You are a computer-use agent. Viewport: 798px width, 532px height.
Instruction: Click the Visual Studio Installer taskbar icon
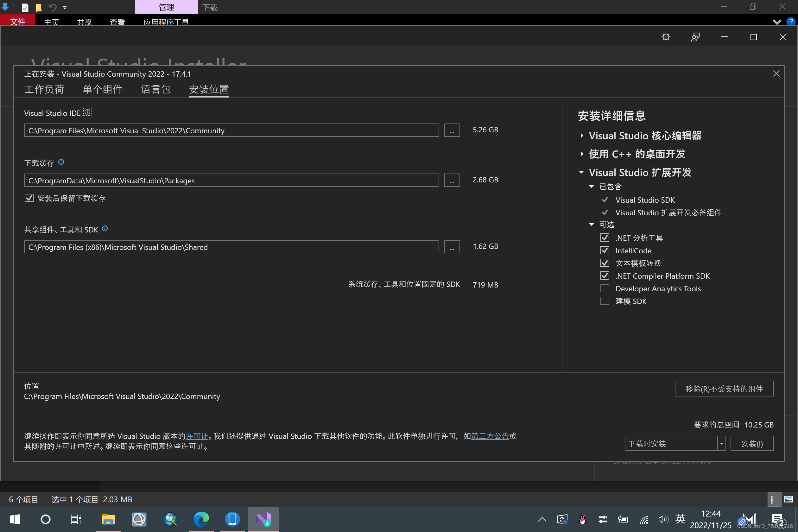click(263, 519)
